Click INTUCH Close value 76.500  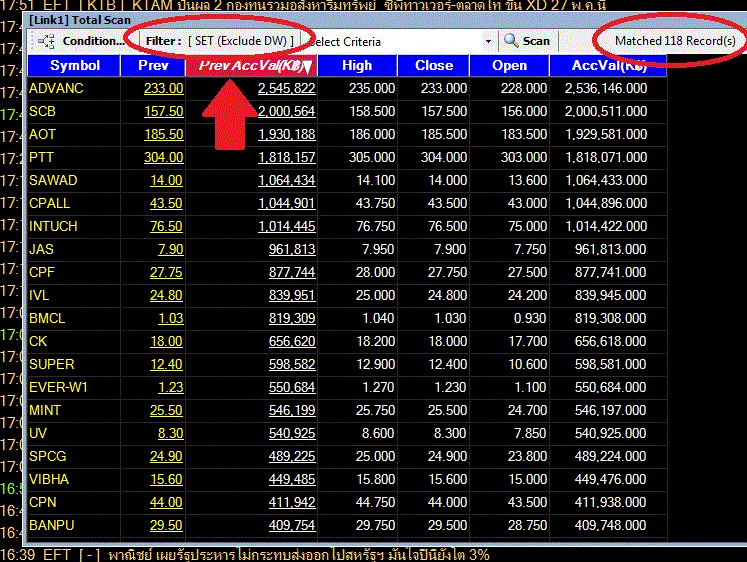447,226
